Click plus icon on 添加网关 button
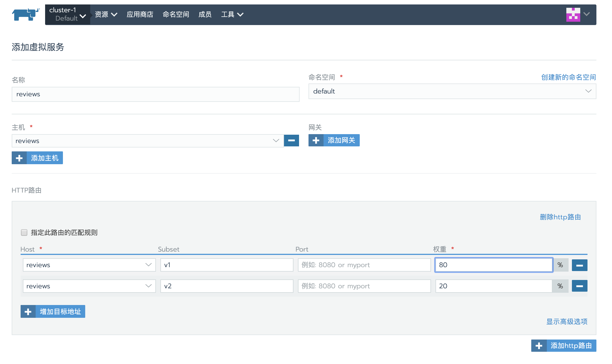 click(x=316, y=140)
